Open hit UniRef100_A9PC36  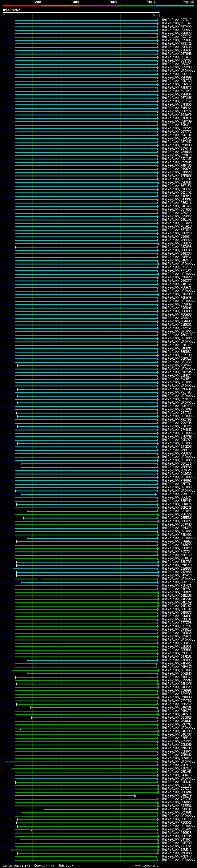click(x=176, y=47)
